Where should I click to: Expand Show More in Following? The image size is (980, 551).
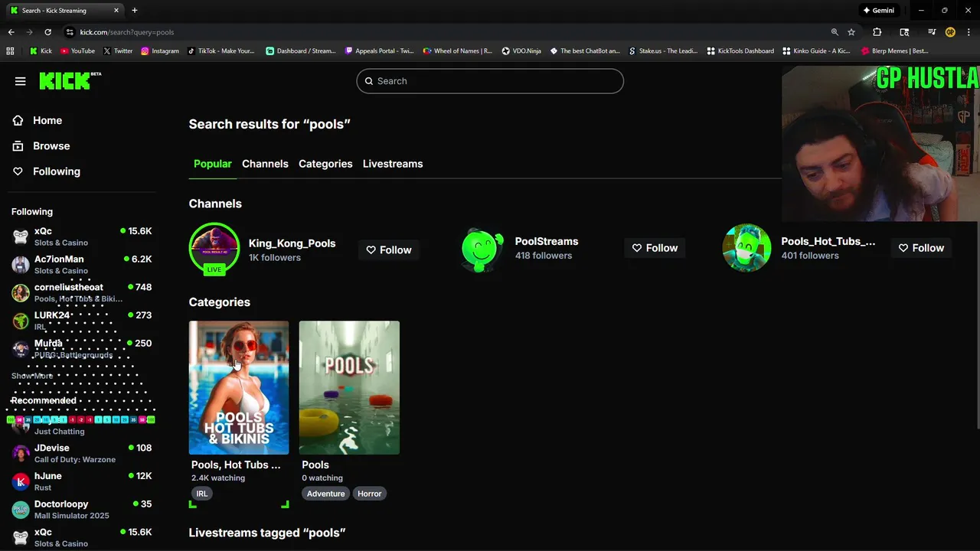[x=32, y=376]
